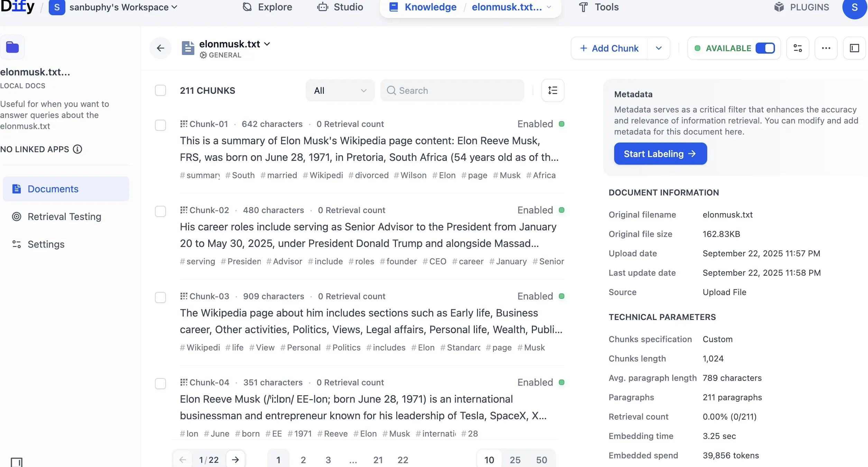Click the Studio robot icon
The width and height of the screenshot is (868, 467).
[x=323, y=7]
